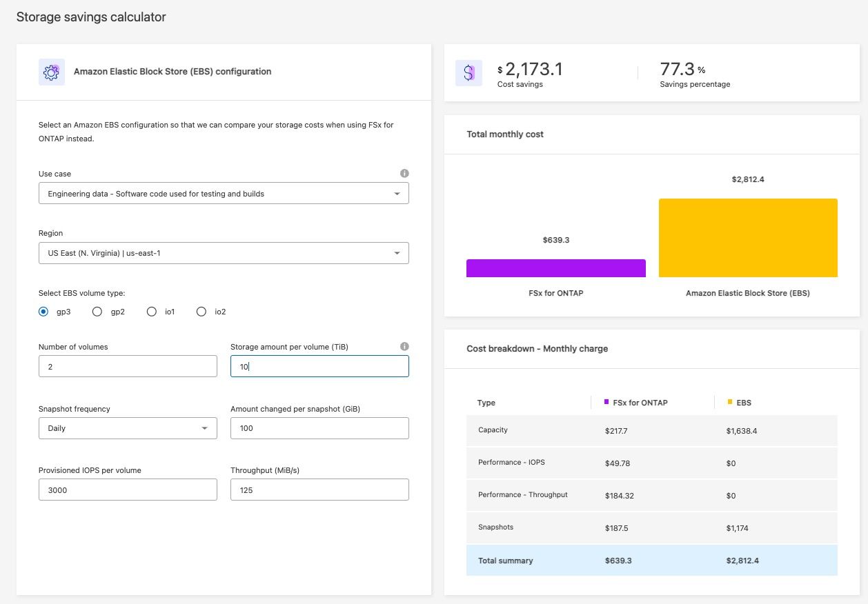Click the purple FSx for ONTAP legend marker

click(606, 402)
